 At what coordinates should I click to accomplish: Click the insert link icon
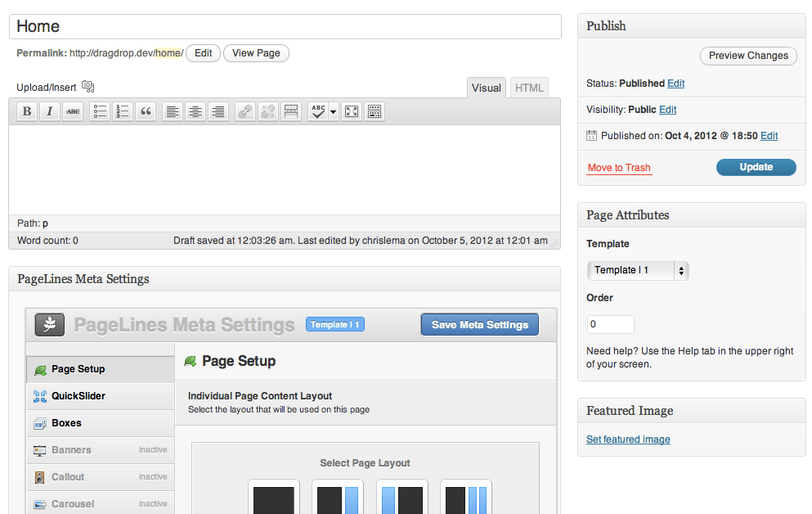click(x=244, y=112)
